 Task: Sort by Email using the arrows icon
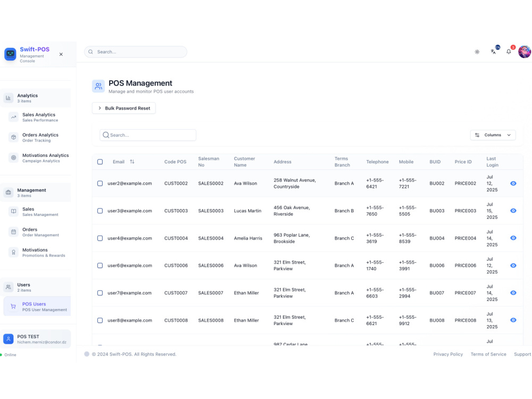click(132, 162)
